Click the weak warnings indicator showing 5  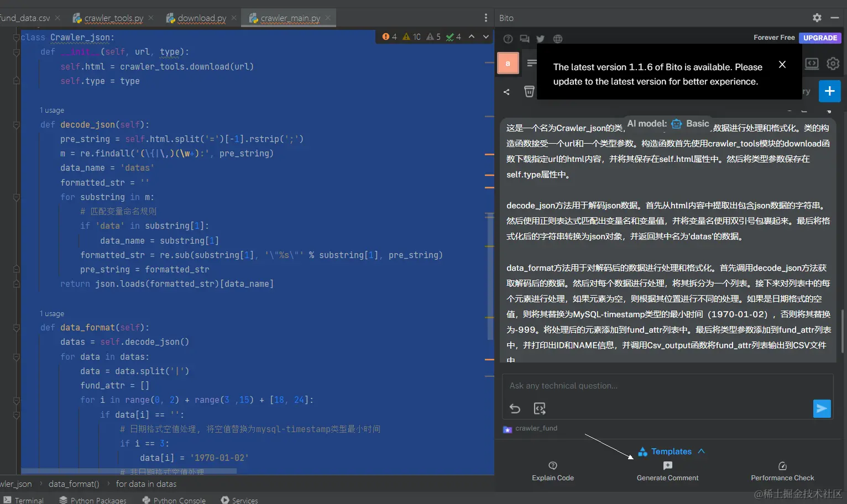tap(433, 37)
